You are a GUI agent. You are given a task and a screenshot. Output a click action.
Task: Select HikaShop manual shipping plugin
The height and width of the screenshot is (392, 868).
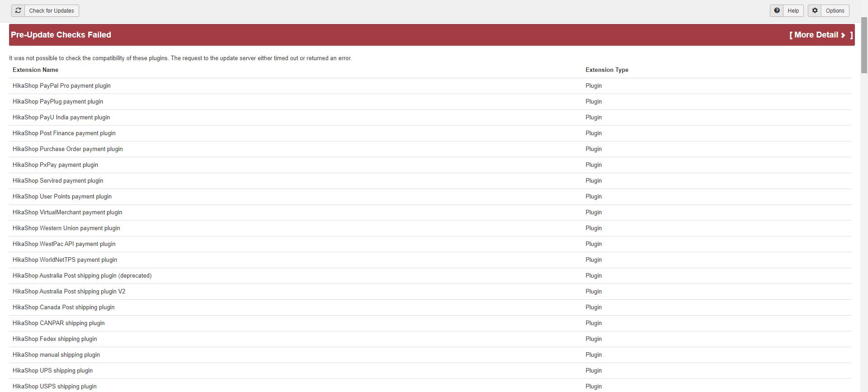coord(57,355)
